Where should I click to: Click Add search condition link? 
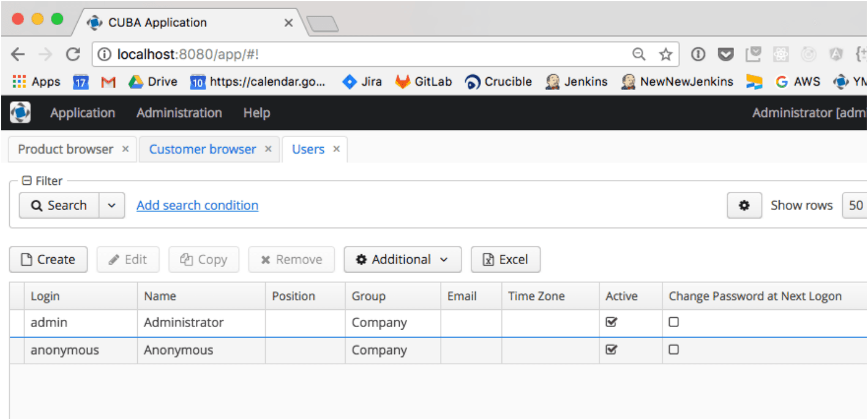coord(197,205)
